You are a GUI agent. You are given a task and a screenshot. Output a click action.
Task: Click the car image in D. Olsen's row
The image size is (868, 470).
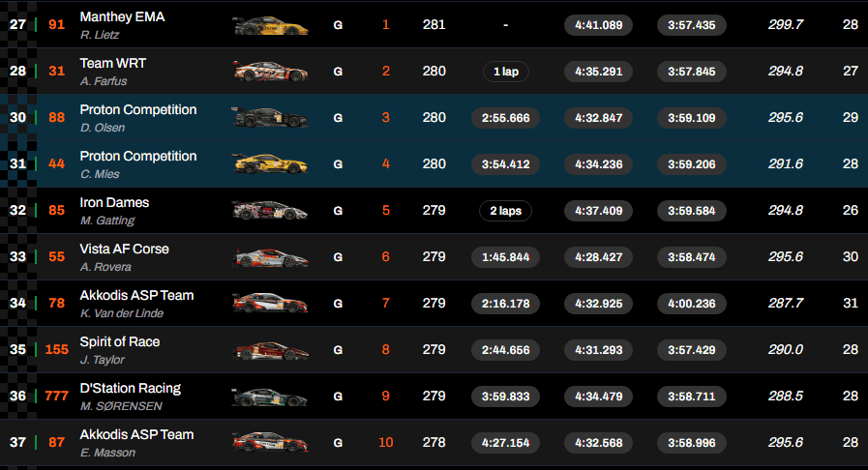click(270, 118)
